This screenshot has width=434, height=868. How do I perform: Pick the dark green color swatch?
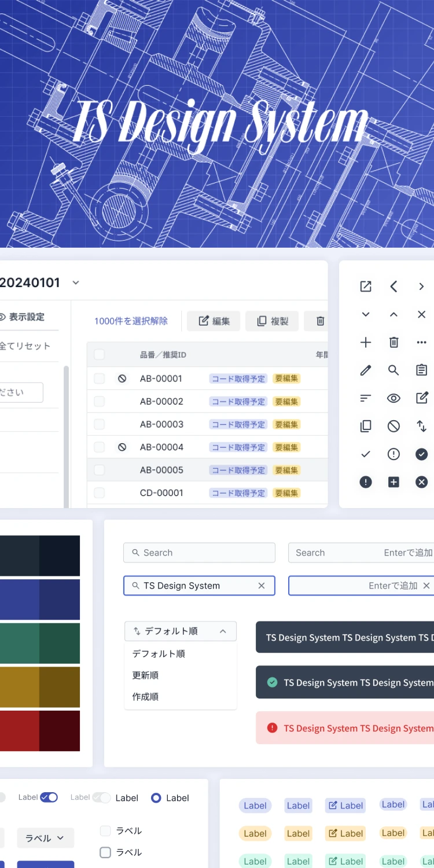60,643
